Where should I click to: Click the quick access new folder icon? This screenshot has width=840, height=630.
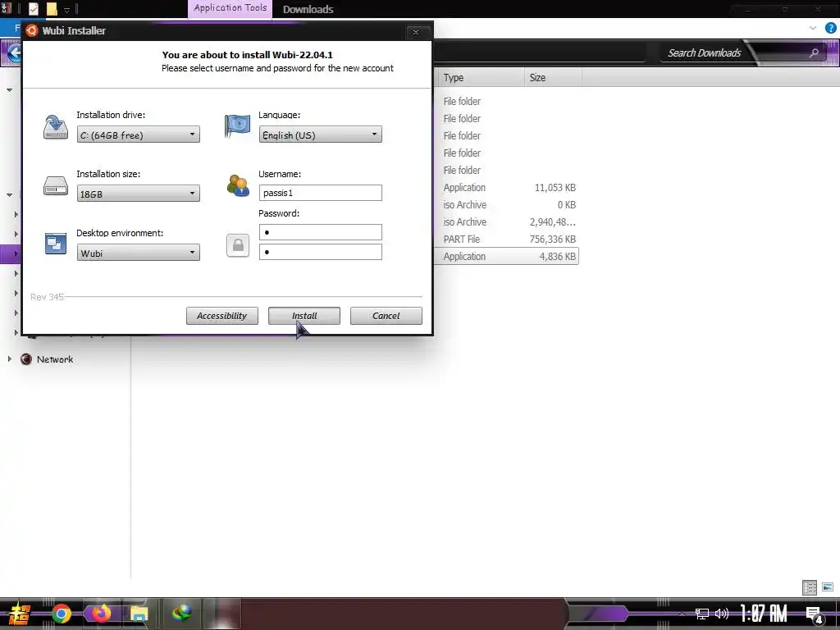(52, 8)
